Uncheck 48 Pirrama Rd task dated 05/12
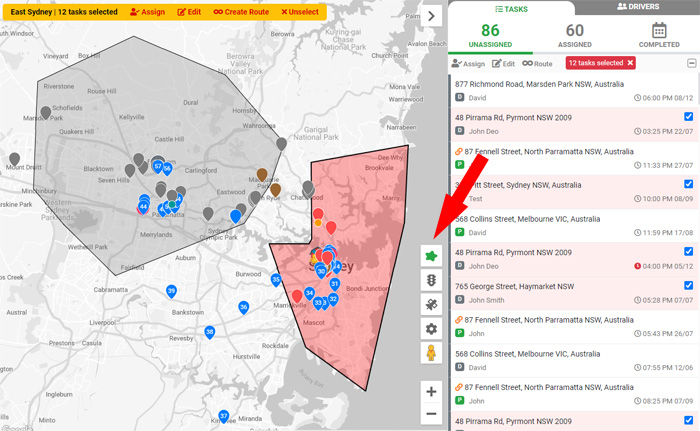 click(x=688, y=251)
